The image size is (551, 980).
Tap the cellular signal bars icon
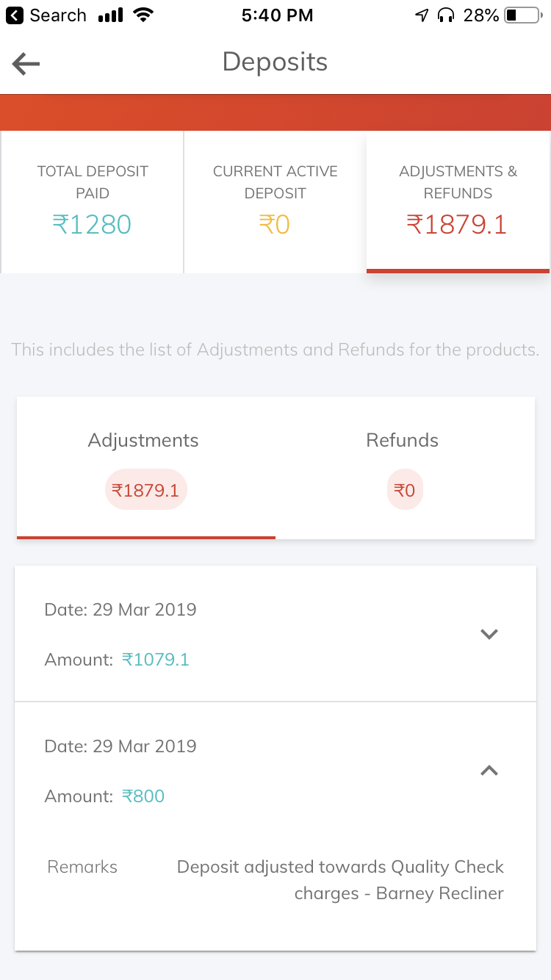click(110, 15)
